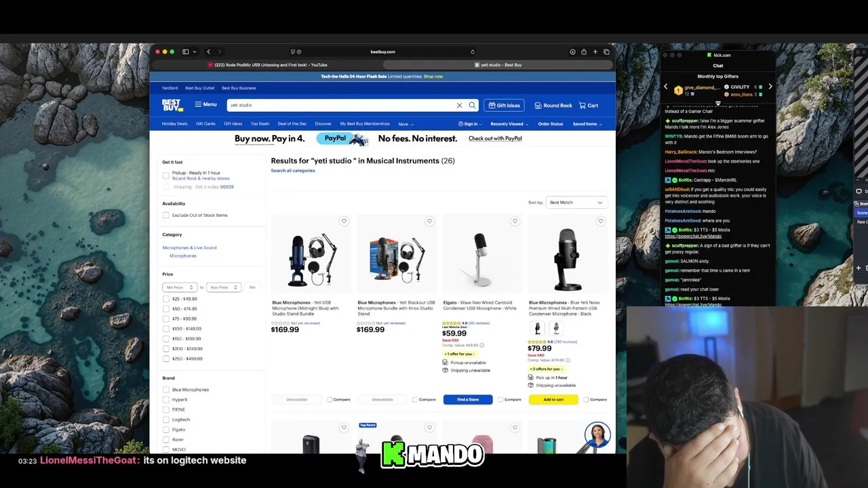The height and width of the screenshot is (488, 868).
Task: Open Deal of the Day
Action: pos(292,124)
